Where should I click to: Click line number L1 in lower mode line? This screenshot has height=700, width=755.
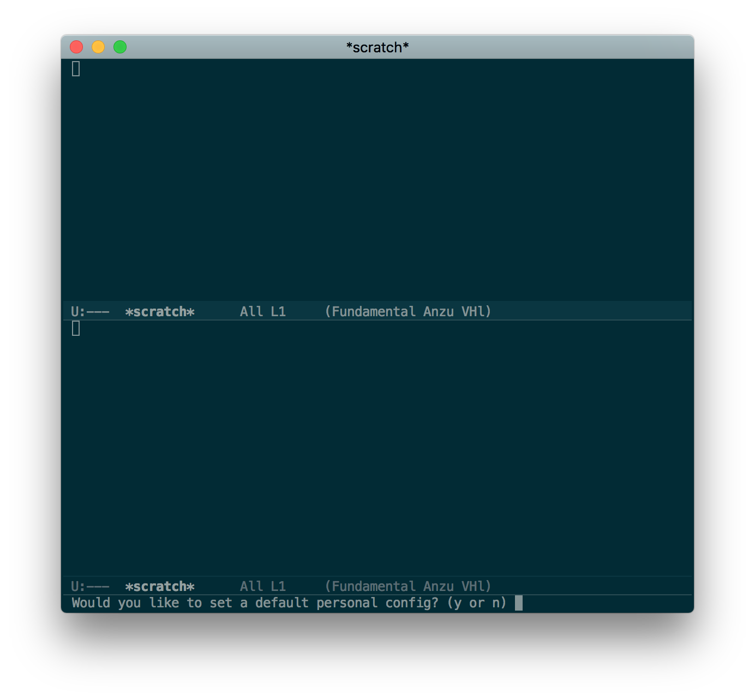click(x=278, y=587)
